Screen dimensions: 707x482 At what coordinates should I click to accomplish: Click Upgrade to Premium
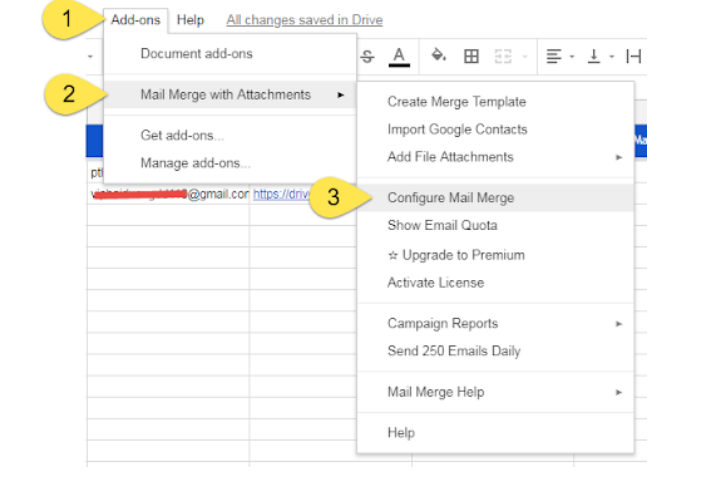(496, 255)
